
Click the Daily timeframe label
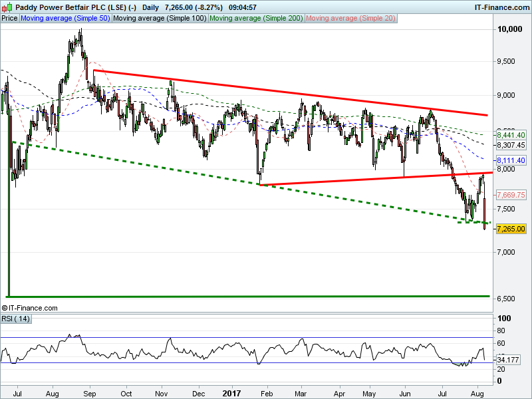click(150, 7)
